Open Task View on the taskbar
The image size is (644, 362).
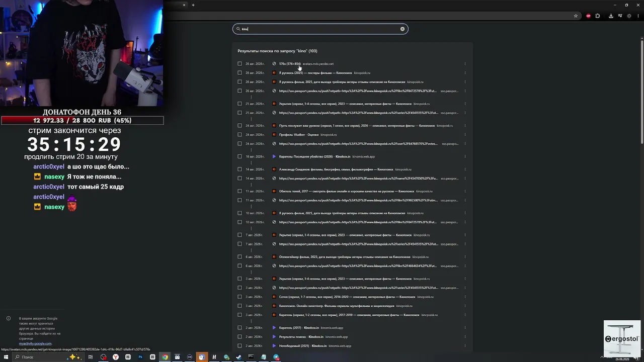(91, 357)
